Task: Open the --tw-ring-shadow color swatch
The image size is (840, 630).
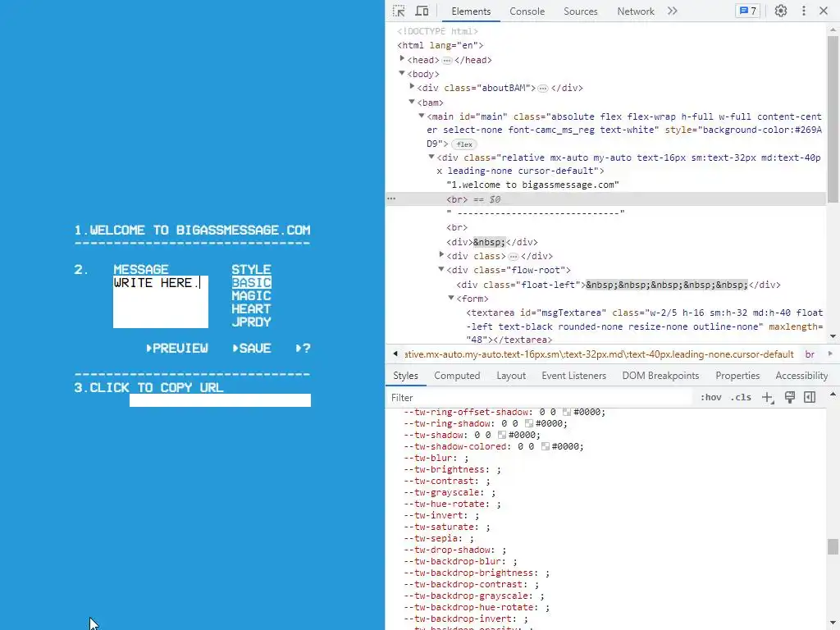Action: click(529, 423)
